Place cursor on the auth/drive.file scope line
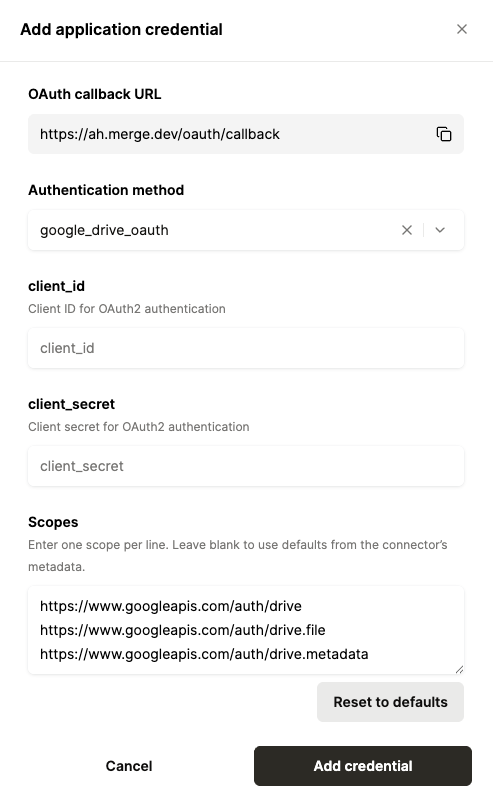Image resolution: width=493 pixels, height=803 pixels. pyautogui.click(x=183, y=630)
